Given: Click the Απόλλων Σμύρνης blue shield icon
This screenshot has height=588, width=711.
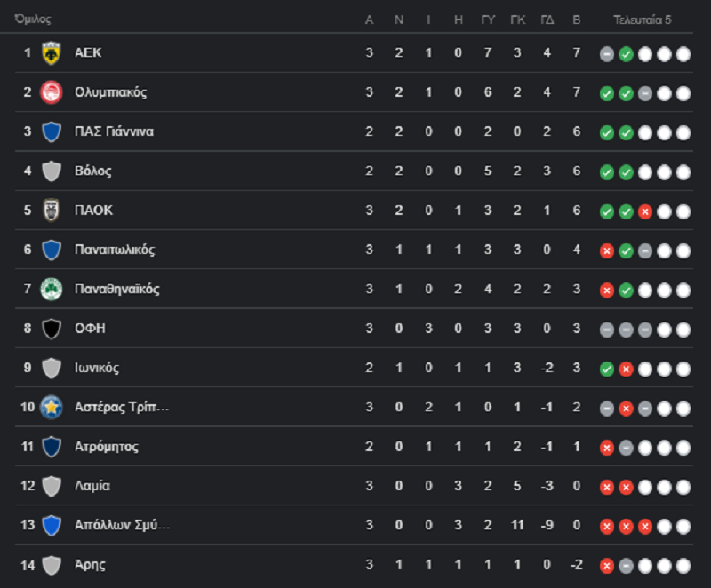Looking at the screenshot, I should click(x=52, y=525).
